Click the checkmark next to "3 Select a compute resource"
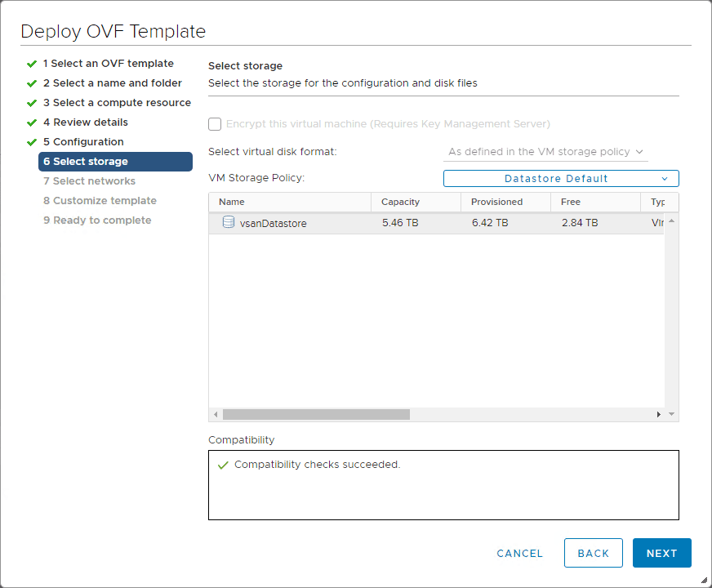 pyautogui.click(x=31, y=102)
